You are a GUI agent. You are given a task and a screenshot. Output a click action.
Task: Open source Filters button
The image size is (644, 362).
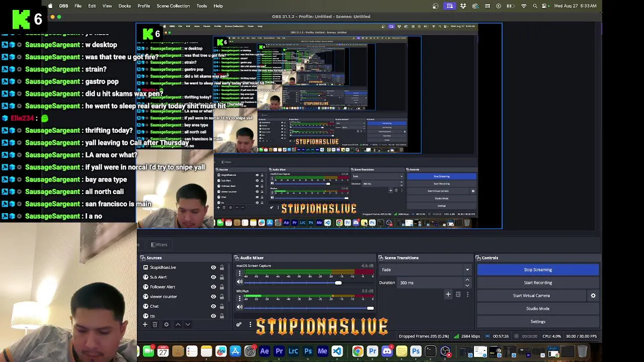[158, 245]
